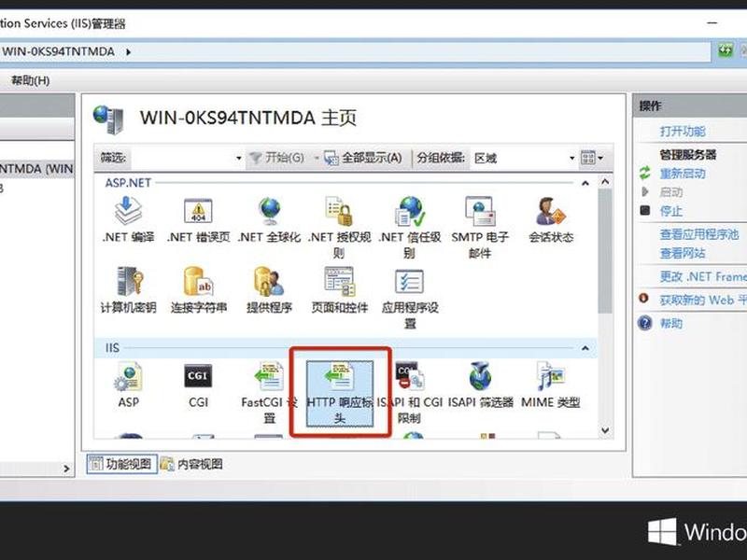This screenshot has height=560, width=747.
Task: Open the .NET 全球化 globe icon
Action: 269,220
